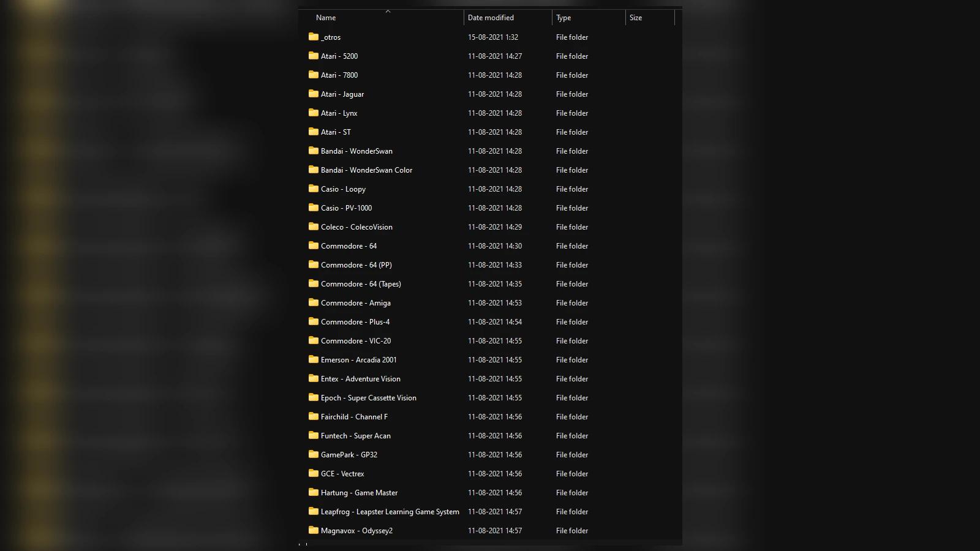Click the folder icon beside Bandai - WonderSwan Color
The height and width of the screenshot is (551, 980).
tap(312, 170)
